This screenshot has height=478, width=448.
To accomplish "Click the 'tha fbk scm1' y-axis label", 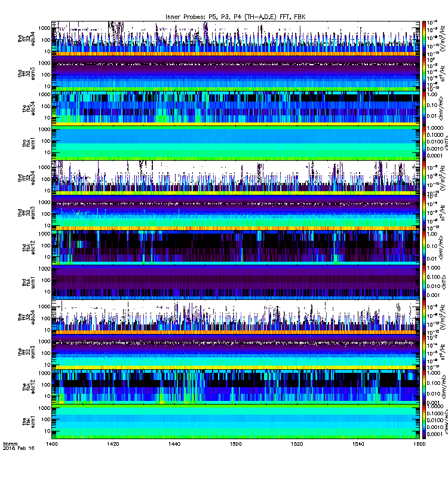I will tap(29, 143).
